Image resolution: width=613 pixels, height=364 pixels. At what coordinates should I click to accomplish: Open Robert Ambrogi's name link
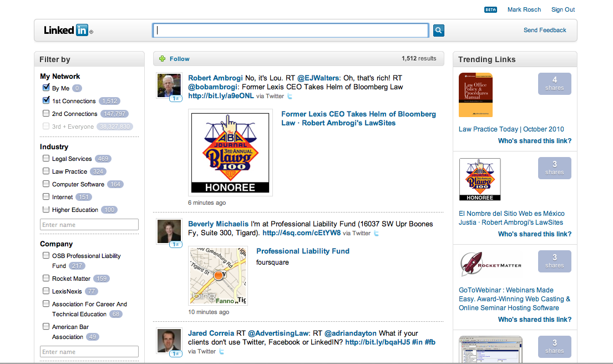215,78
